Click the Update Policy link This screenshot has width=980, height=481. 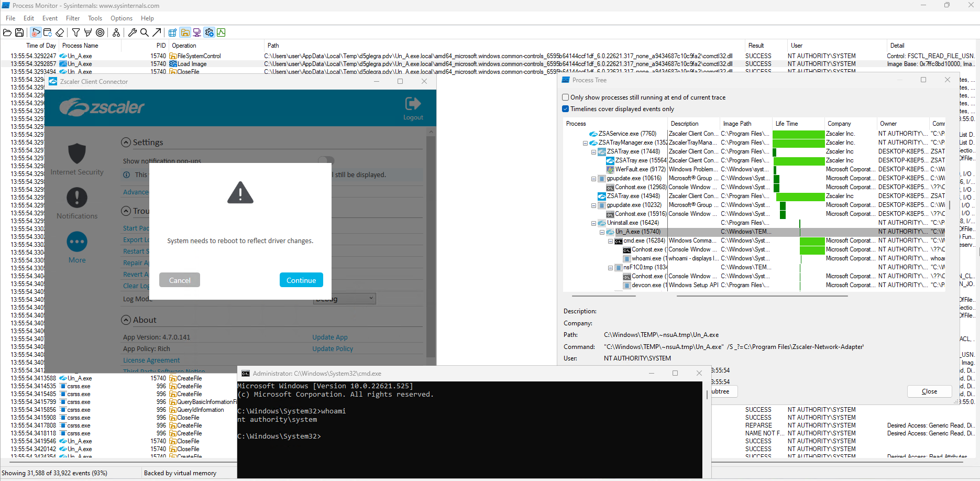(x=333, y=349)
